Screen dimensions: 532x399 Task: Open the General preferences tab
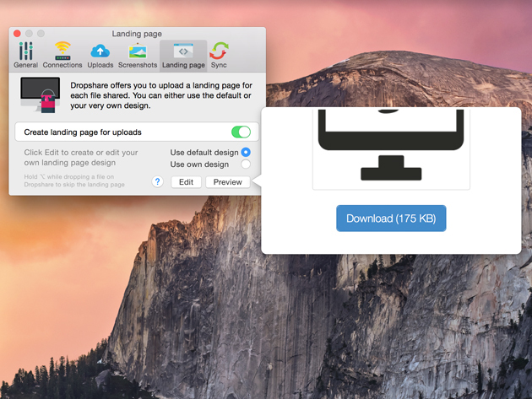[x=26, y=55]
